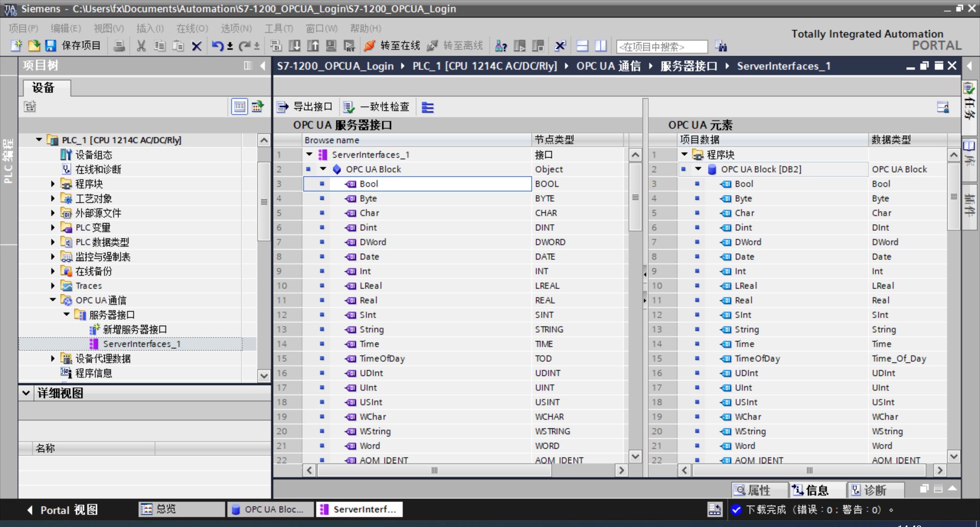Split the editor horizontally via toolbar icon
Viewport: 980px width, 527px height.
[x=582, y=46]
